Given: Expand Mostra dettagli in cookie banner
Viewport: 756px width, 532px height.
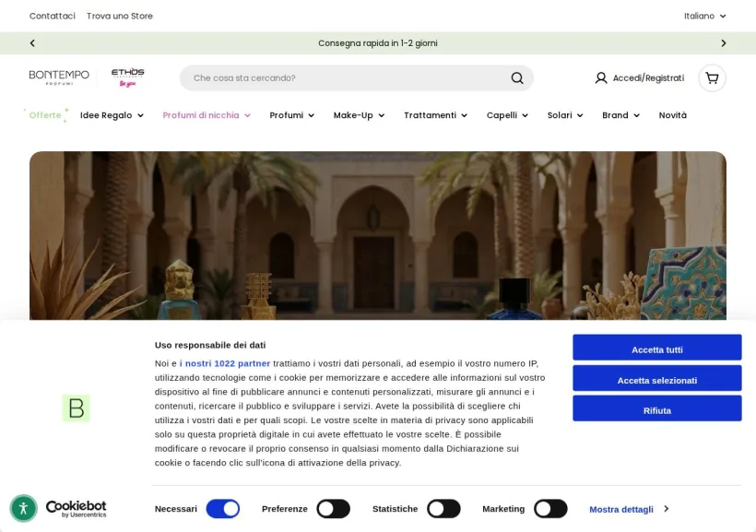Looking at the screenshot, I should (x=629, y=509).
